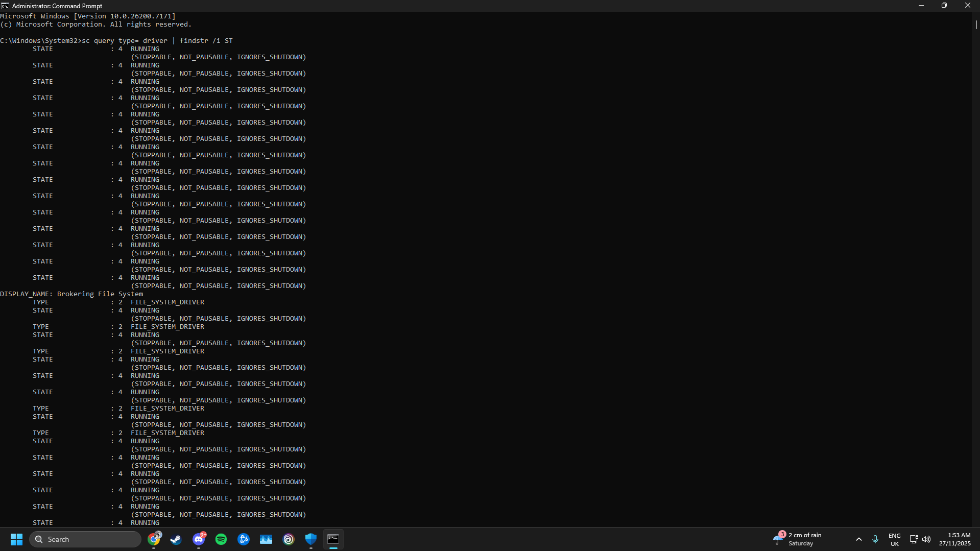This screenshot has height=551, width=980.
Task: Click the volume speaker tray icon
Action: pyautogui.click(x=926, y=539)
